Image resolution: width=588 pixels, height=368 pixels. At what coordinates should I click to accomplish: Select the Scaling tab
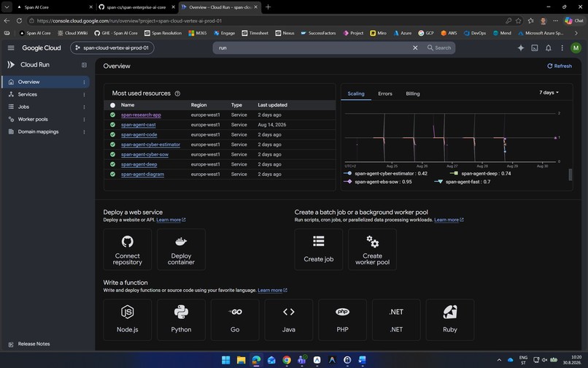click(356, 93)
